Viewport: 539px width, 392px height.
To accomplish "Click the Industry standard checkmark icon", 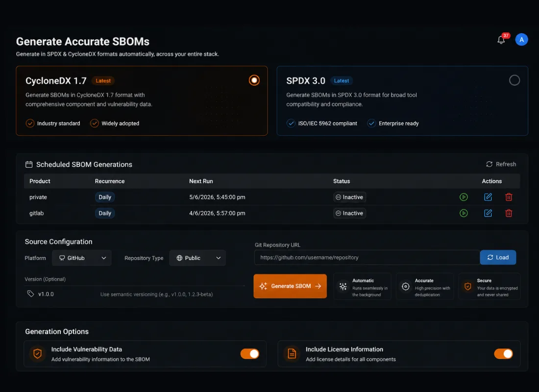I will click(x=30, y=123).
